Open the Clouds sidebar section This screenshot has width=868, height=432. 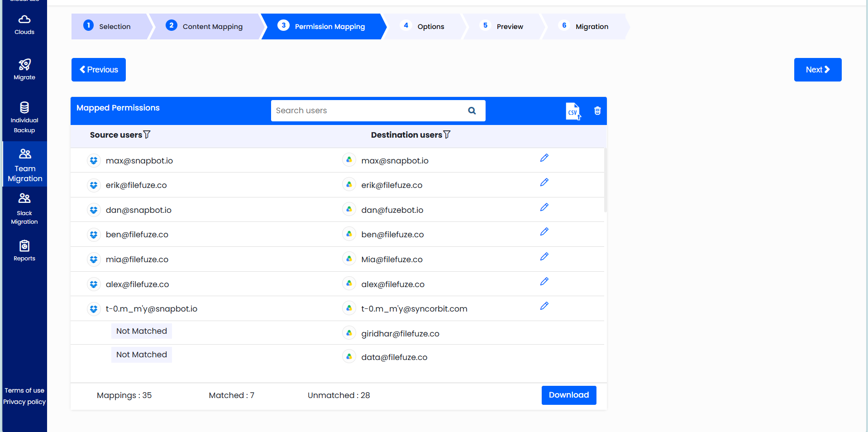tap(24, 25)
